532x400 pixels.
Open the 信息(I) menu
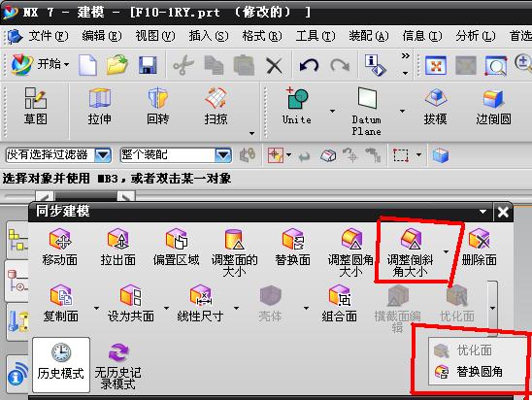click(x=422, y=36)
